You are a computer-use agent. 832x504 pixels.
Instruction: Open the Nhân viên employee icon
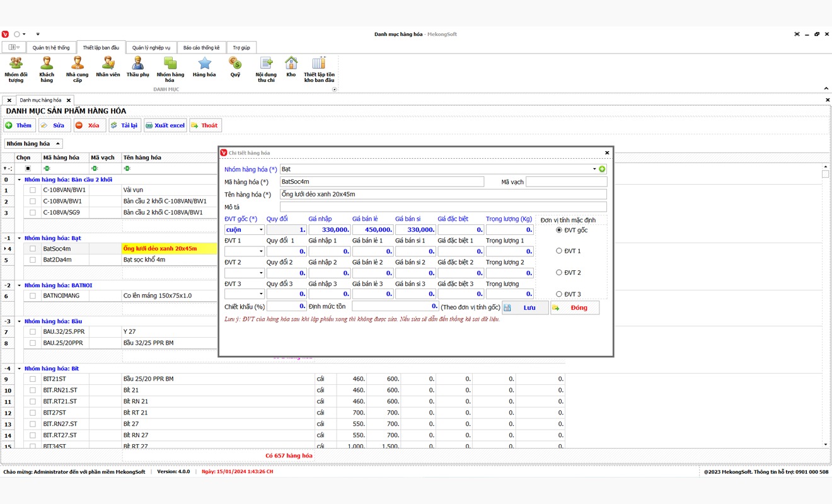click(x=108, y=63)
